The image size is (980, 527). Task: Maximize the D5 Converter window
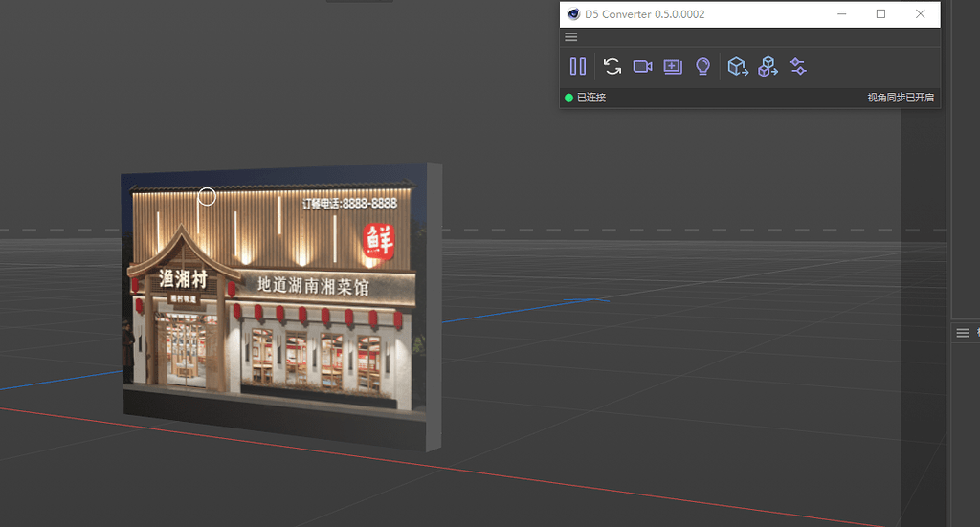pyautogui.click(x=881, y=14)
